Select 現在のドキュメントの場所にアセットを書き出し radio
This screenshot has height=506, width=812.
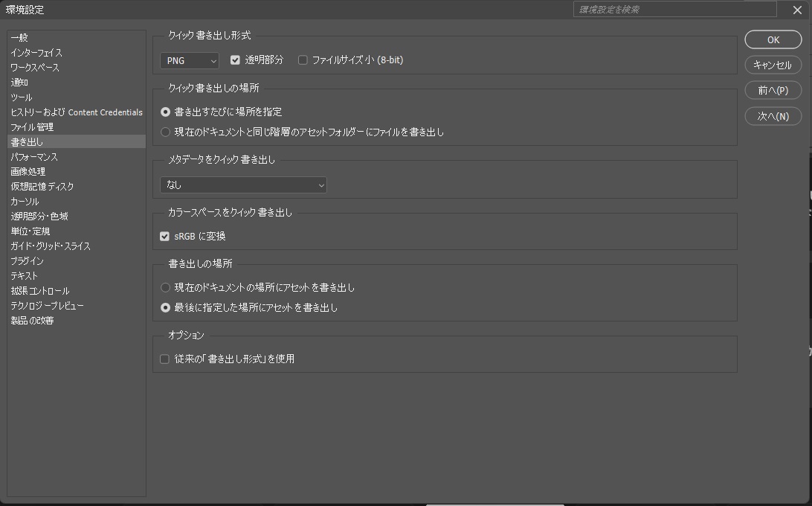tap(165, 287)
